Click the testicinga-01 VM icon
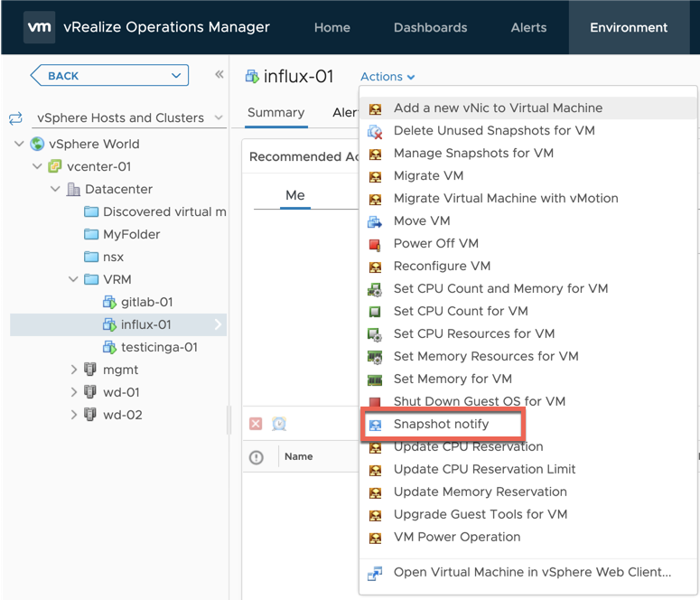This screenshot has width=700, height=600. [109, 347]
